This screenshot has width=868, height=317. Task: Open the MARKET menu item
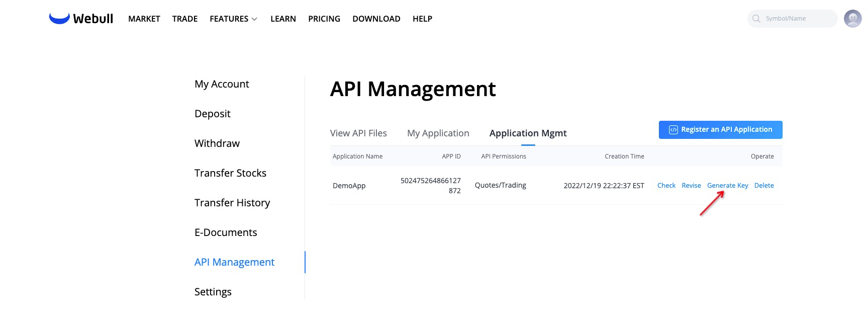click(144, 19)
